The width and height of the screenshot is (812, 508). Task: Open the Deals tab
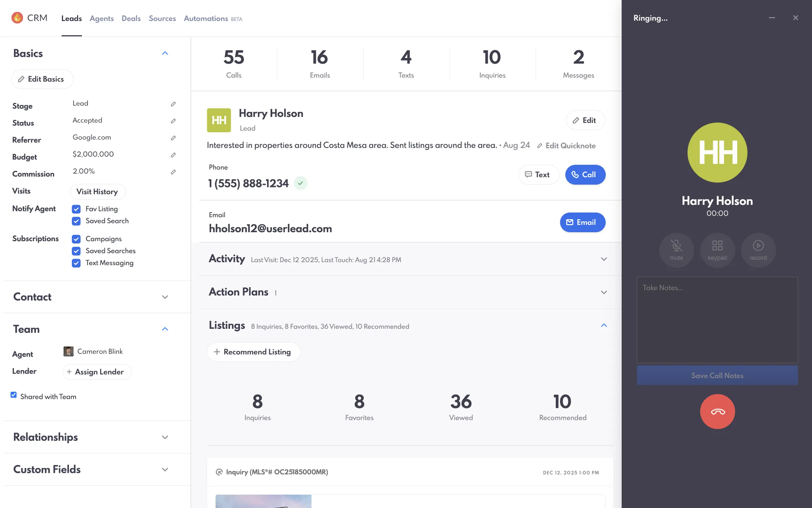[131, 18]
